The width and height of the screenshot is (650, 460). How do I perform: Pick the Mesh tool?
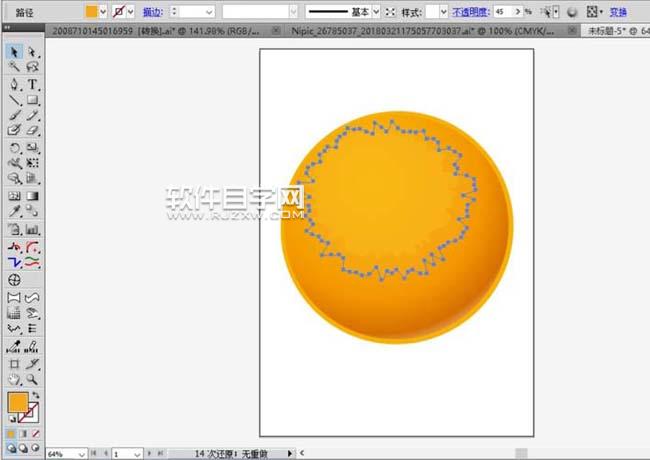point(14,196)
